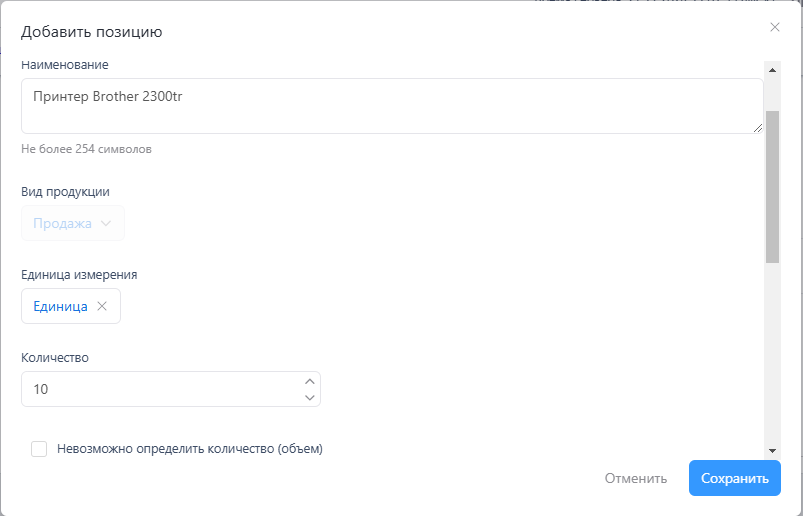Click the dialog's vertical scrollbar thumb
Viewport: 803px width, 516px height.
pyautogui.click(x=772, y=185)
